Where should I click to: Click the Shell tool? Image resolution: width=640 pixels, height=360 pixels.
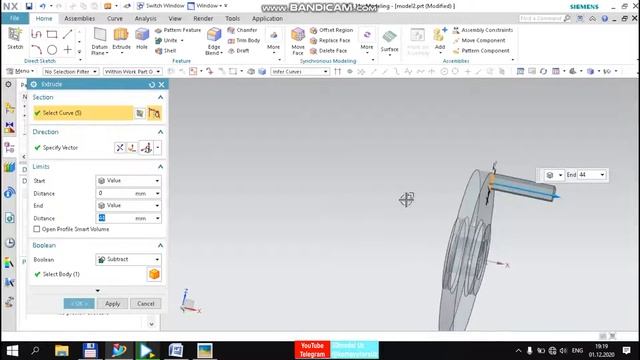[166, 51]
